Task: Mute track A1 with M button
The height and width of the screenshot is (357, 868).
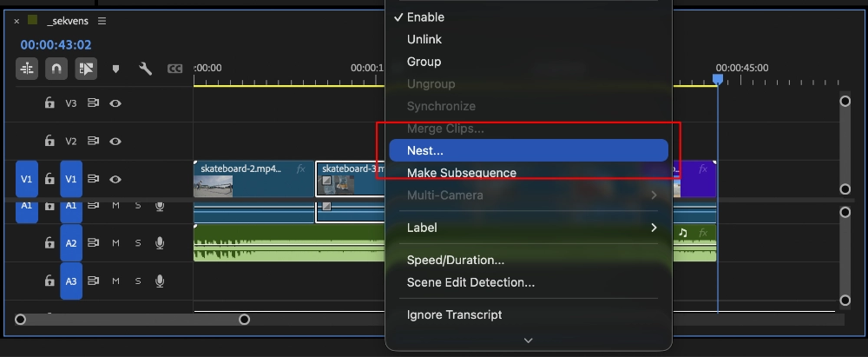Action: tap(115, 206)
